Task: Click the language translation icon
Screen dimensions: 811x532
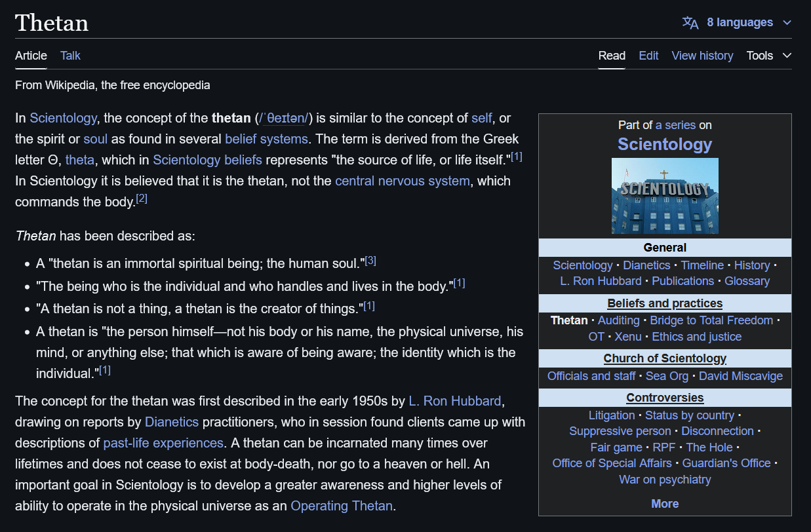Action: click(690, 22)
